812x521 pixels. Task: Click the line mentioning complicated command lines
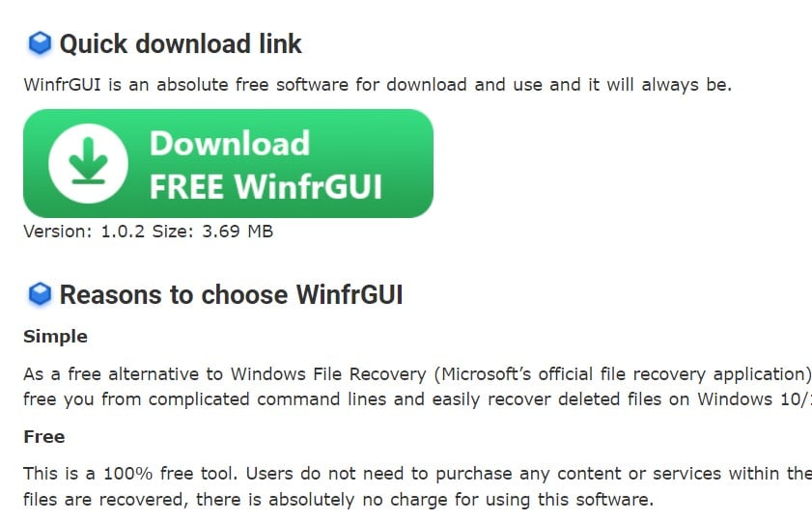click(x=417, y=399)
